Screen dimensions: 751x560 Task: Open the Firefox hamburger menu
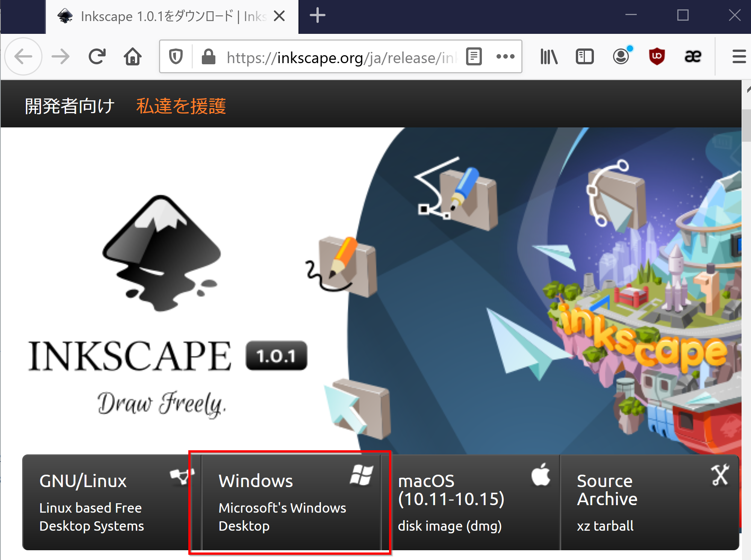click(x=739, y=57)
